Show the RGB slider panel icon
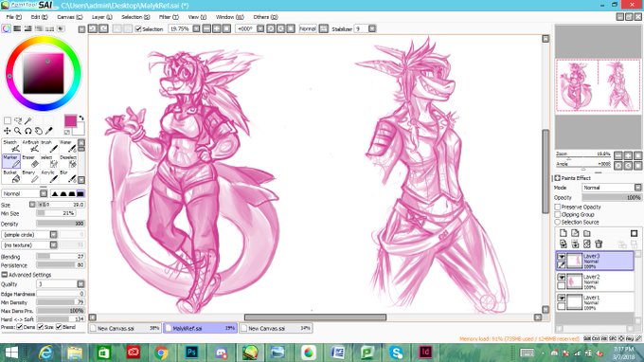The height and width of the screenshot is (362, 644). pos(17,28)
